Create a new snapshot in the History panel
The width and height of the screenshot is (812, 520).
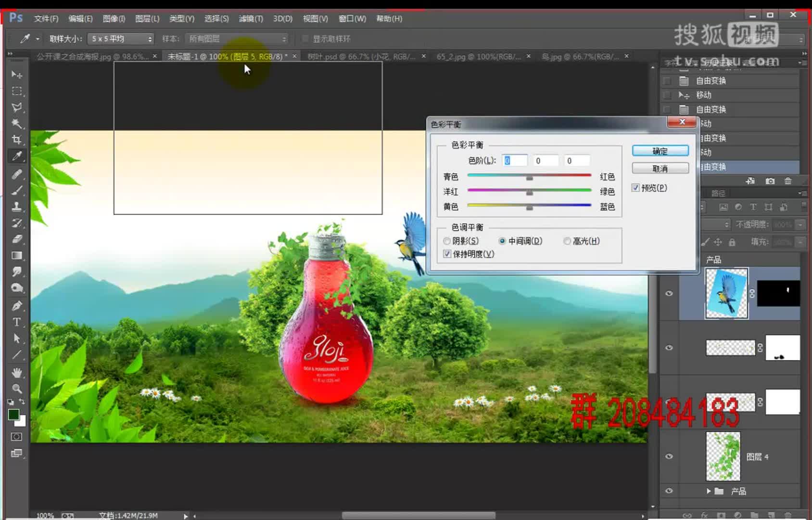[770, 181]
